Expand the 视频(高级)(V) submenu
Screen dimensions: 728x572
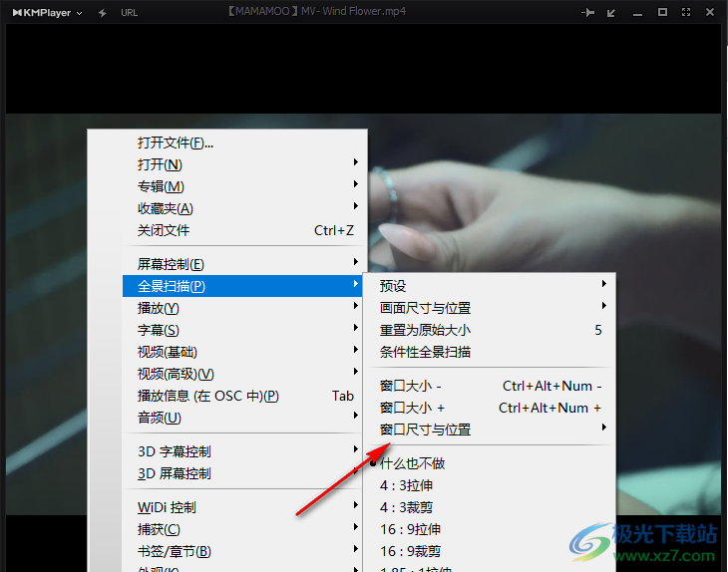coord(244,374)
